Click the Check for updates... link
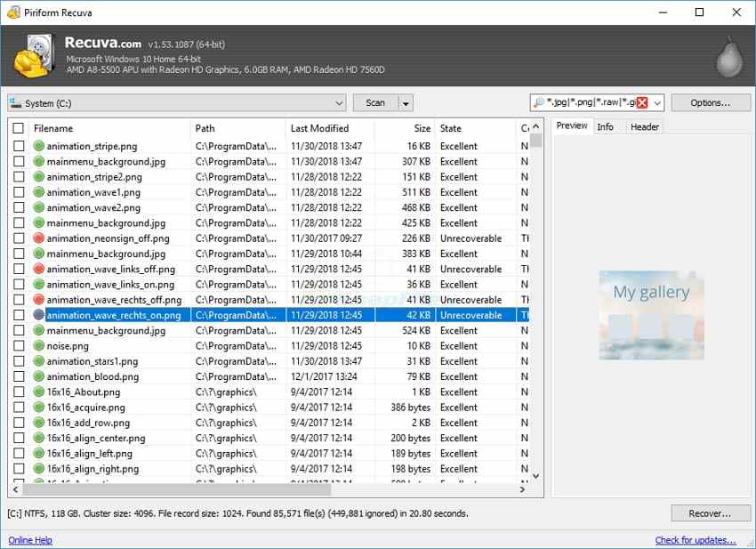The image size is (756, 549). pos(696,540)
